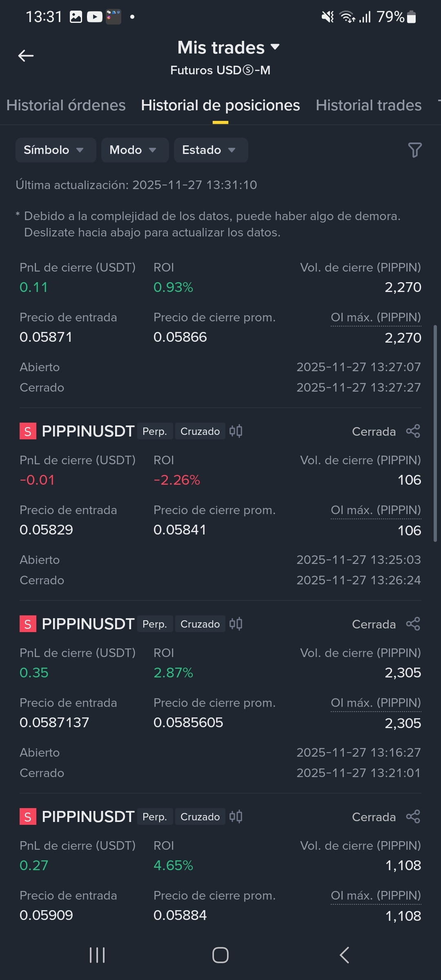The width and height of the screenshot is (441, 980).
Task: Expand the Estado filter dropdown
Action: tap(211, 150)
